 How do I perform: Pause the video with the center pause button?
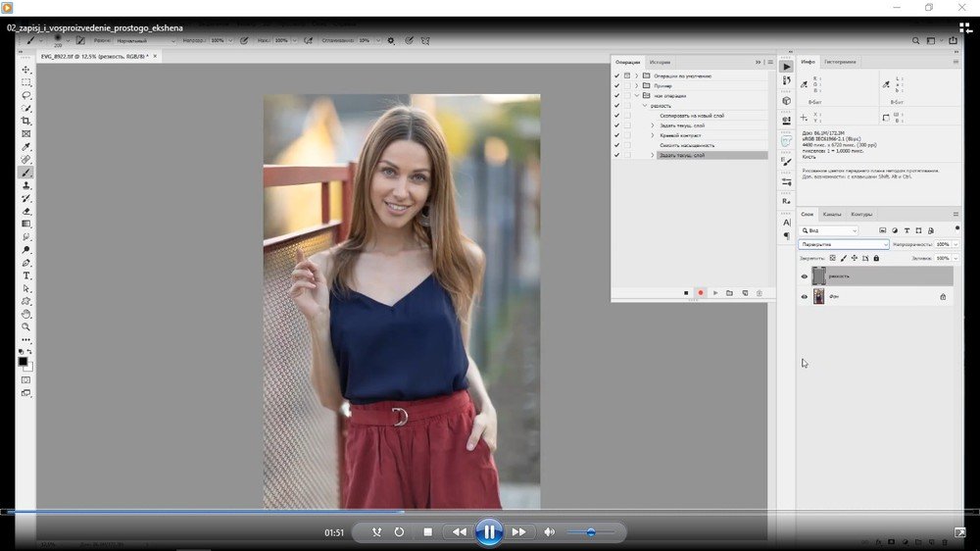tap(488, 531)
